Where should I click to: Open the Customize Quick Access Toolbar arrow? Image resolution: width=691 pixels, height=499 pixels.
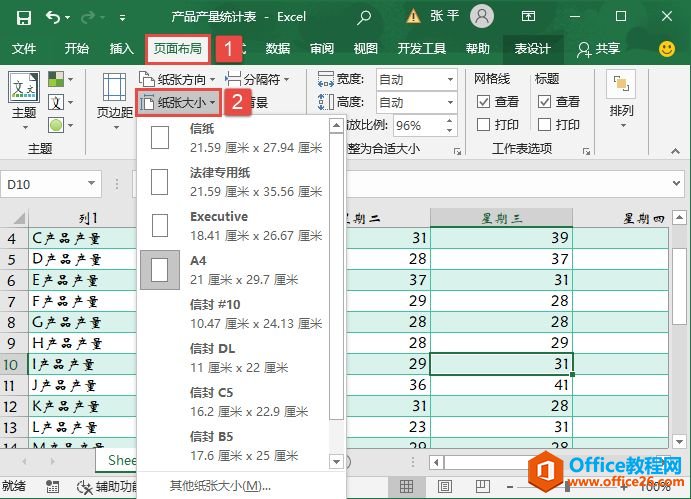click(123, 18)
